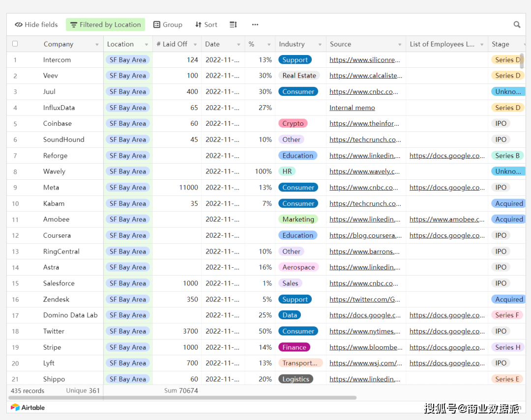Click the Series F stage tag

pyautogui.click(x=507, y=315)
